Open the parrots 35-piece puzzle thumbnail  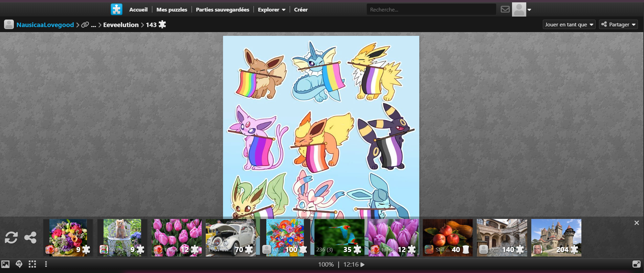[339, 238]
